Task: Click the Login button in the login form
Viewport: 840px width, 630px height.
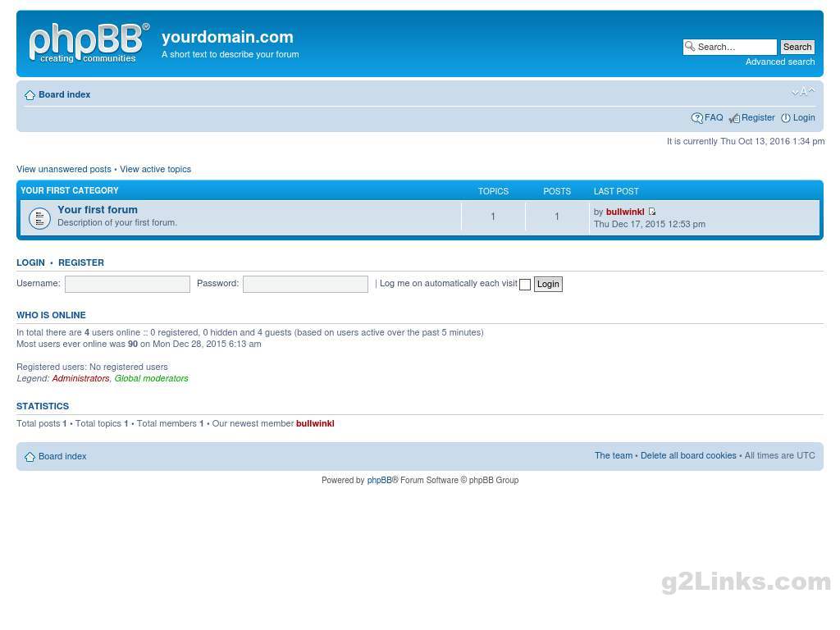Action: coord(548,284)
